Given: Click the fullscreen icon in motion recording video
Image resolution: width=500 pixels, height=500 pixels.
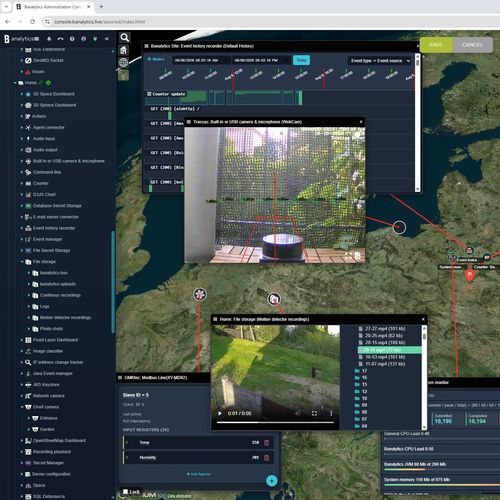Looking at the screenshot, I should [x=314, y=413].
